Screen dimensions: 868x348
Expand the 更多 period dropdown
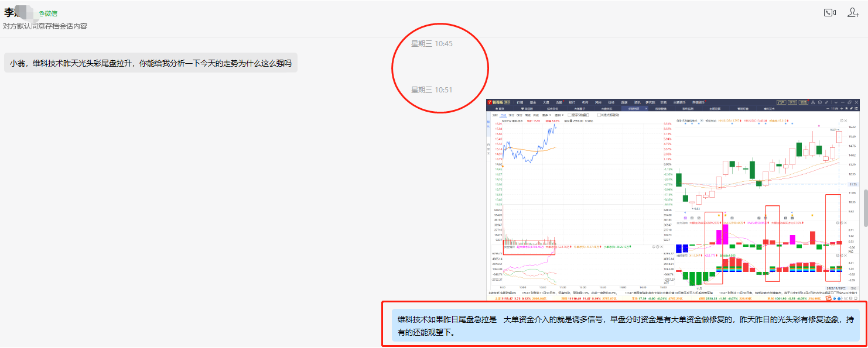pos(546,115)
